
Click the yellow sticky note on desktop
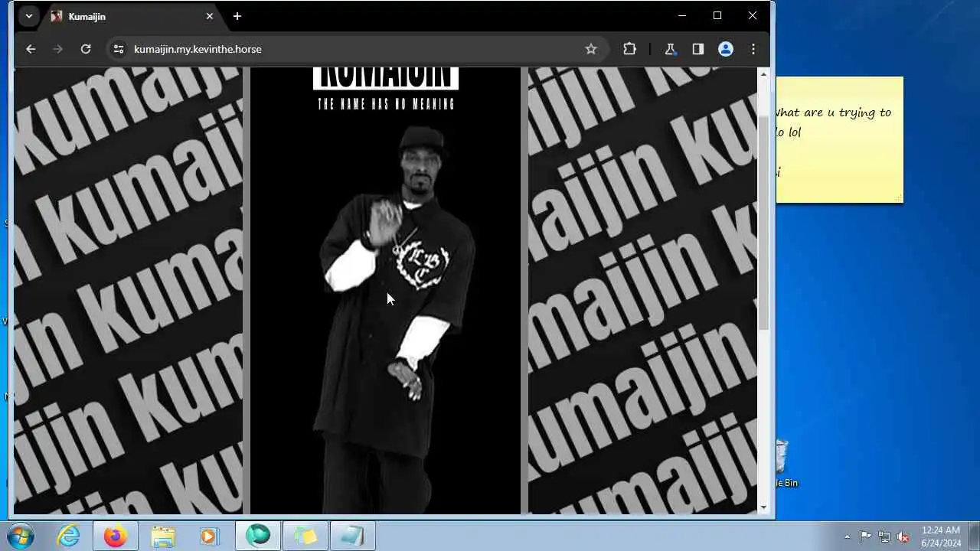click(840, 139)
